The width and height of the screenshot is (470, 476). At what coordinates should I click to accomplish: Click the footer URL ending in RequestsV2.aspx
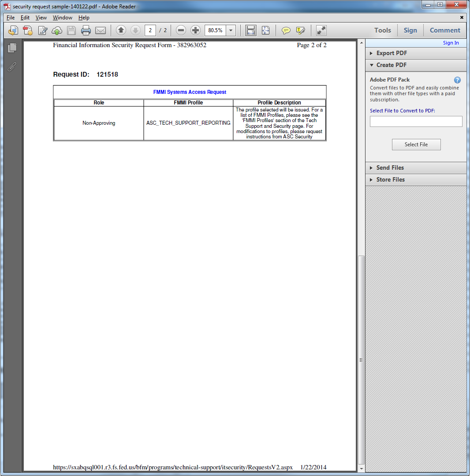coord(173,467)
